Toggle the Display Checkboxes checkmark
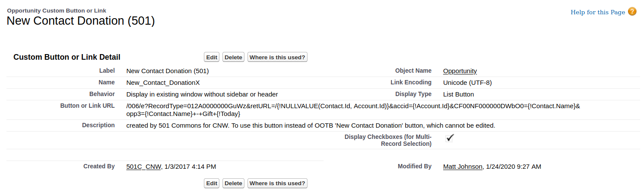The width and height of the screenshot is (644, 193). [450, 138]
